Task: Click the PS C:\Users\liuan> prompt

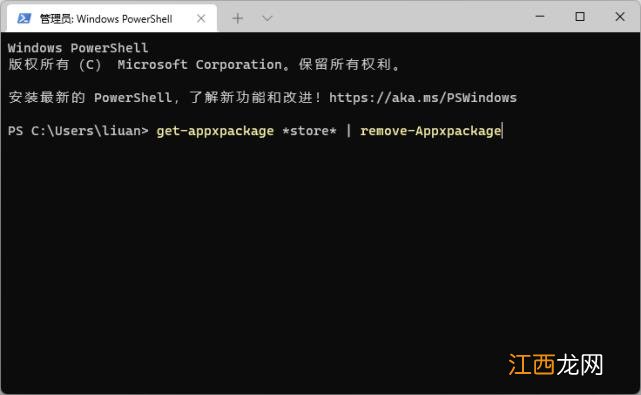Action: point(78,131)
